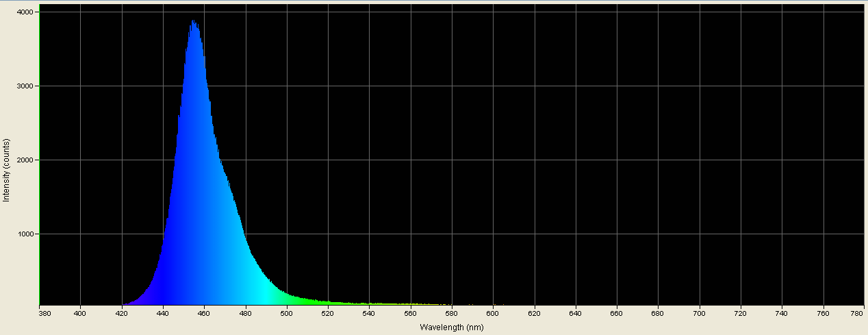Click the 520 wavelength axis tick label
The height and width of the screenshot is (335, 868).
point(328,314)
